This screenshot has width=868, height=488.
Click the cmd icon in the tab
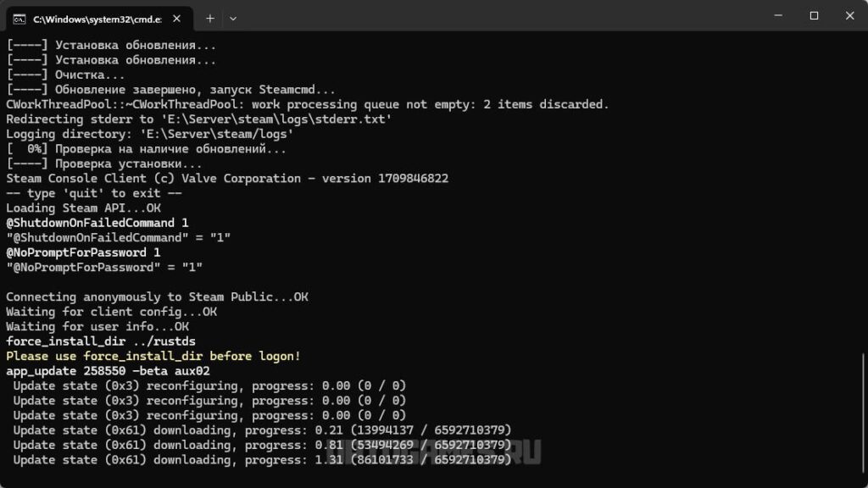point(19,18)
